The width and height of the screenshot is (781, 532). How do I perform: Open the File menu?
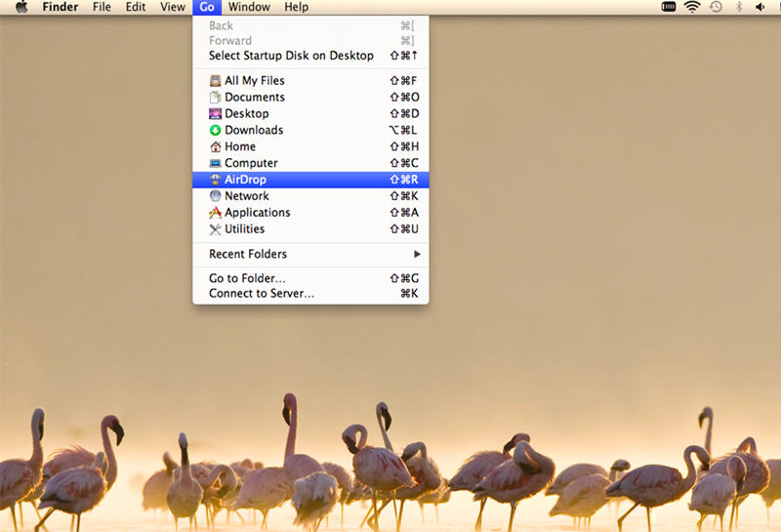coord(102,7)
